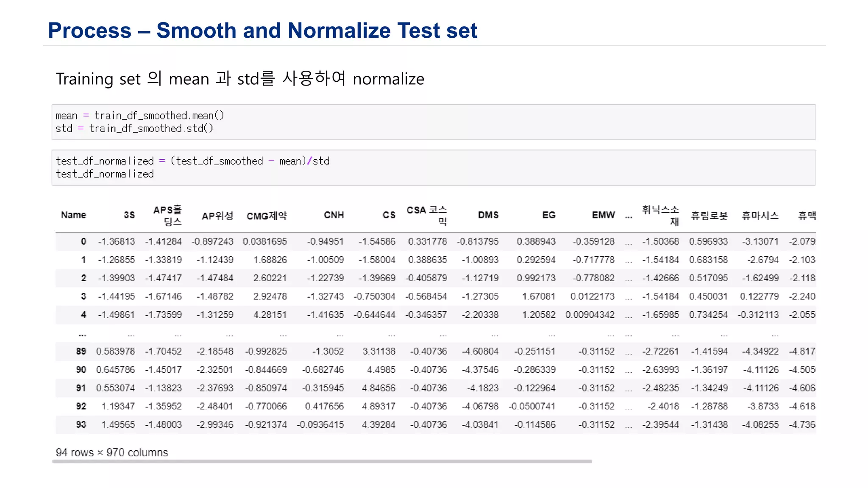
Task: Click the code cell defining mean and std
Action: pos(434,122)
